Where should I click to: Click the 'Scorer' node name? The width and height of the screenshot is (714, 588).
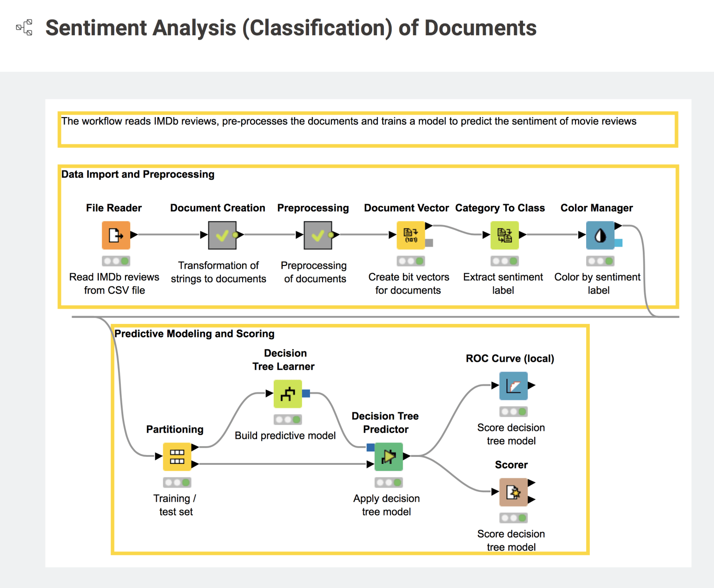click(x=511, y=465)
